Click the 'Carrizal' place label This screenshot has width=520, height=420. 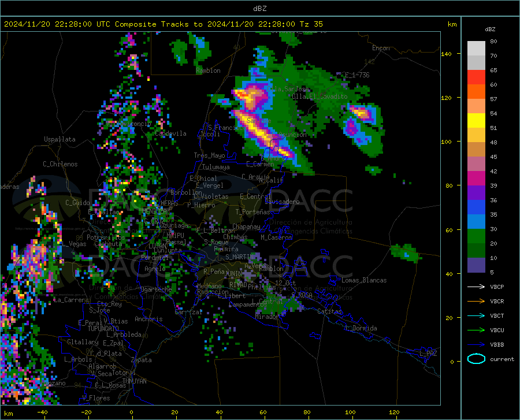click(188, 313)
